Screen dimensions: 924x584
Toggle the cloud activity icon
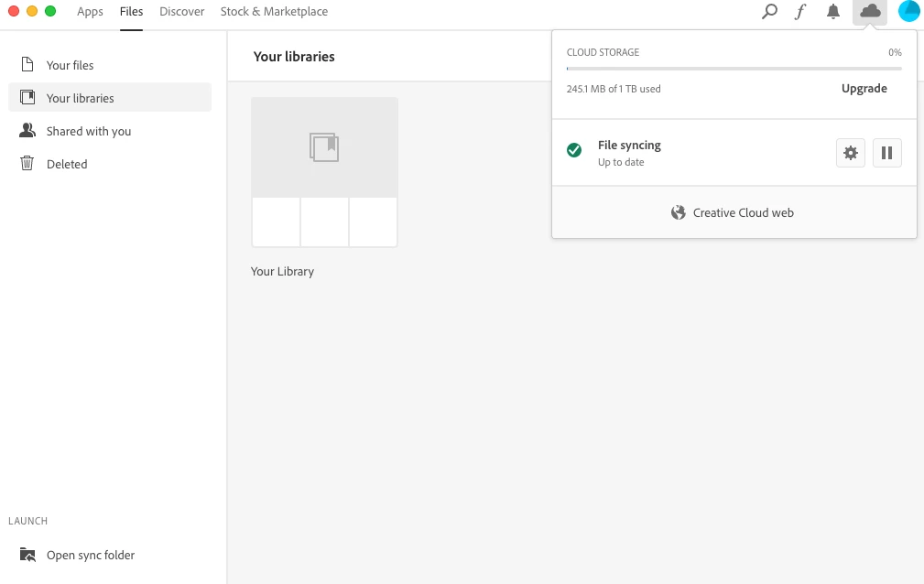[x=870, y=11]
